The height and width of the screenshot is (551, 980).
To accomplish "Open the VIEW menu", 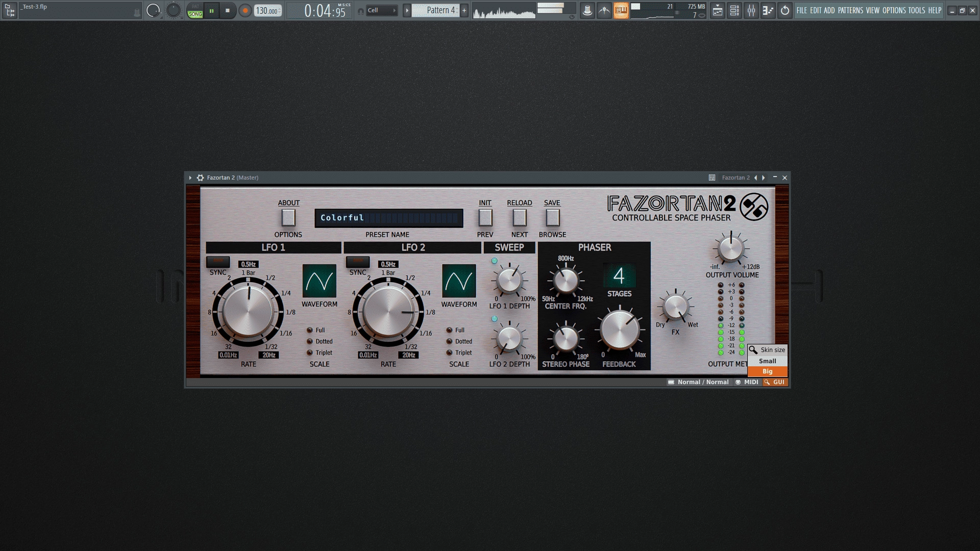I will (873, 10).
